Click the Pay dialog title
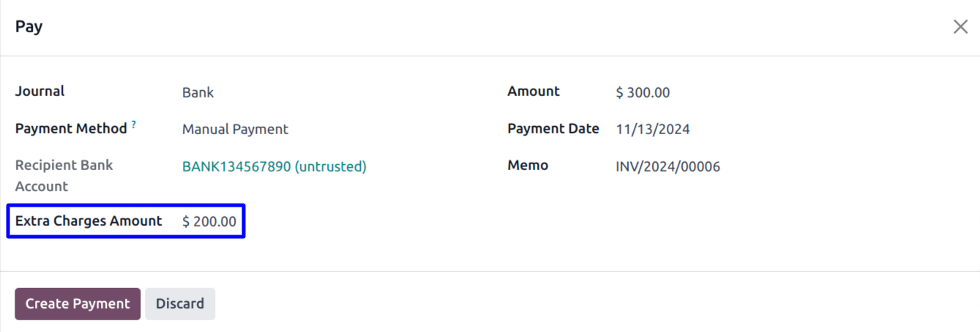This screenshot has height=332, width=980. tap(29, 27)
